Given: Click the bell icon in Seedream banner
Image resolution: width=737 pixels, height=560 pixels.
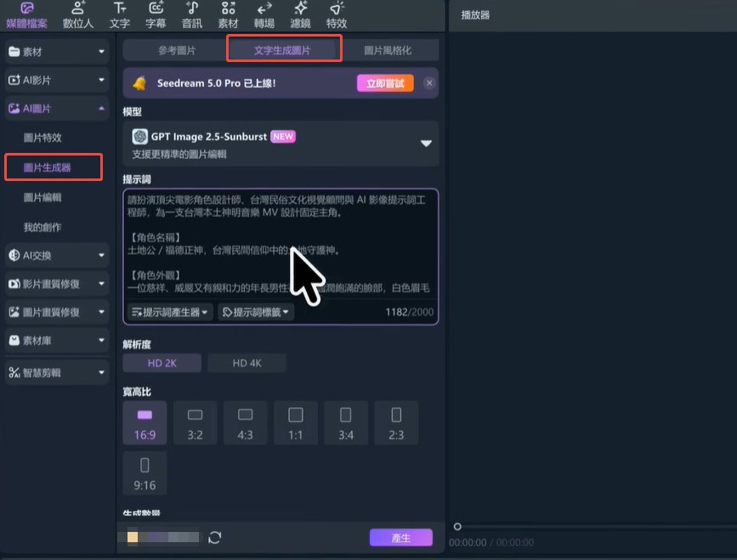Looking at the screenshot, I should tap(139, 83).
